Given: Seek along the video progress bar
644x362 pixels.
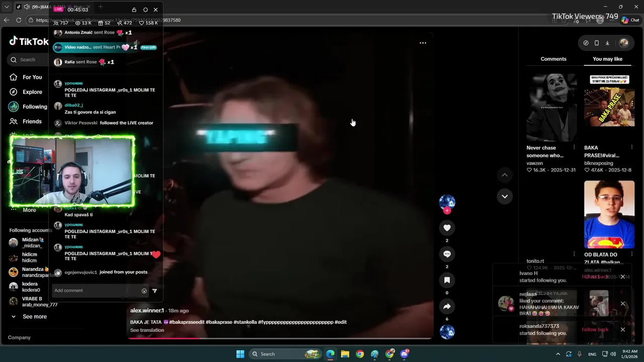Looking at the screenshot, I should [280, 338].
